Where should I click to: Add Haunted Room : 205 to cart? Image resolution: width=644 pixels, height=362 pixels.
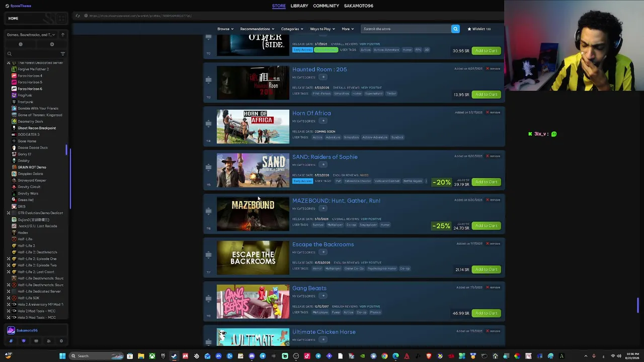[x=486, y=95]
